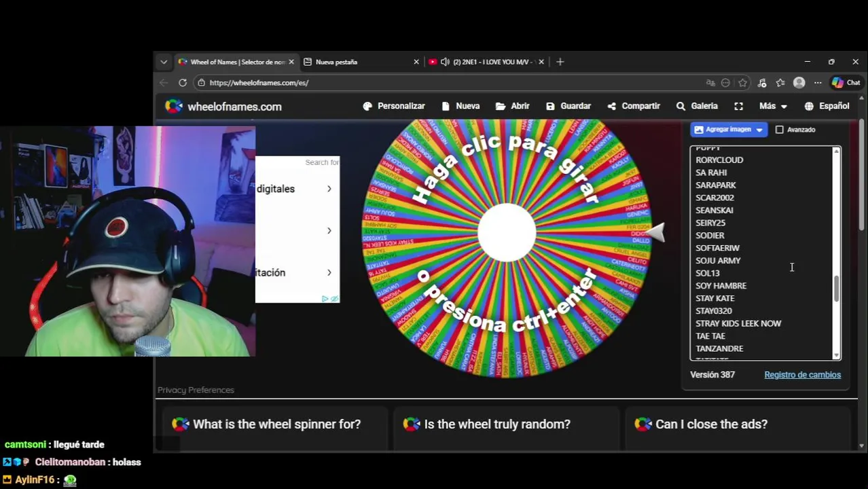This screenshot has width=868, height=489.
Task: Click SEANSKAI in the names list
Action: (715, 210)
